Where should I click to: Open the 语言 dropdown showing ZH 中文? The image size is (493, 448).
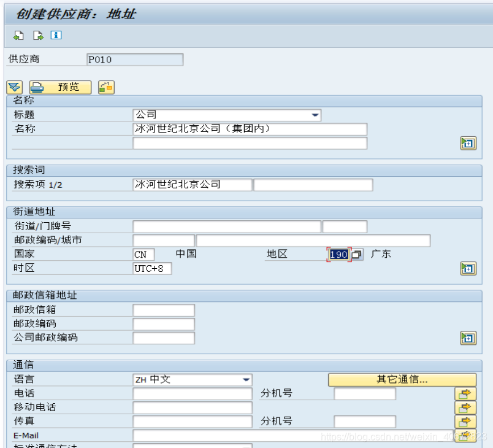(193, 380)
